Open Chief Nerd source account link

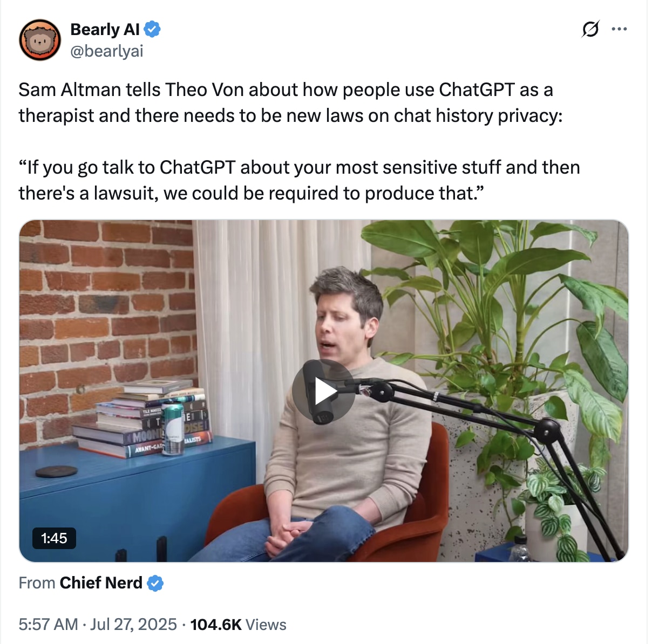101,583
